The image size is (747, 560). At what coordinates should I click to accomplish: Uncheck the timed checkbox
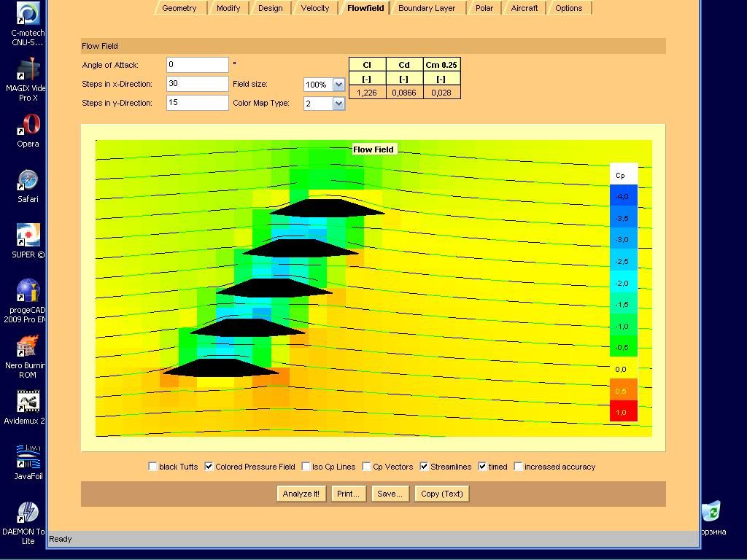482,467
